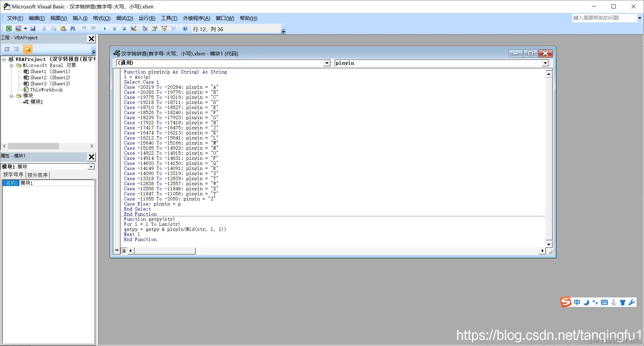Screen dimensions: 644x346
Task: Click the blue Help question mark icon
Action: (x=185, y=29)
